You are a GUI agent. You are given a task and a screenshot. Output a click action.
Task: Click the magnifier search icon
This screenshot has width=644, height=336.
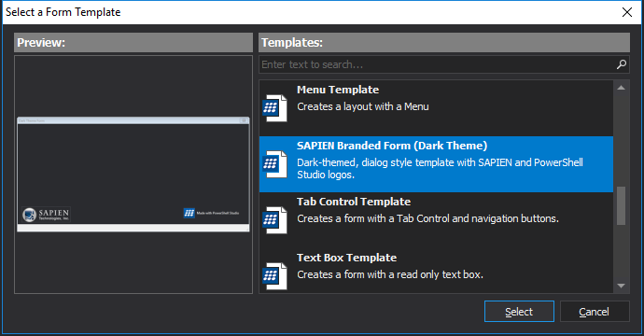(x=622, y=64)
